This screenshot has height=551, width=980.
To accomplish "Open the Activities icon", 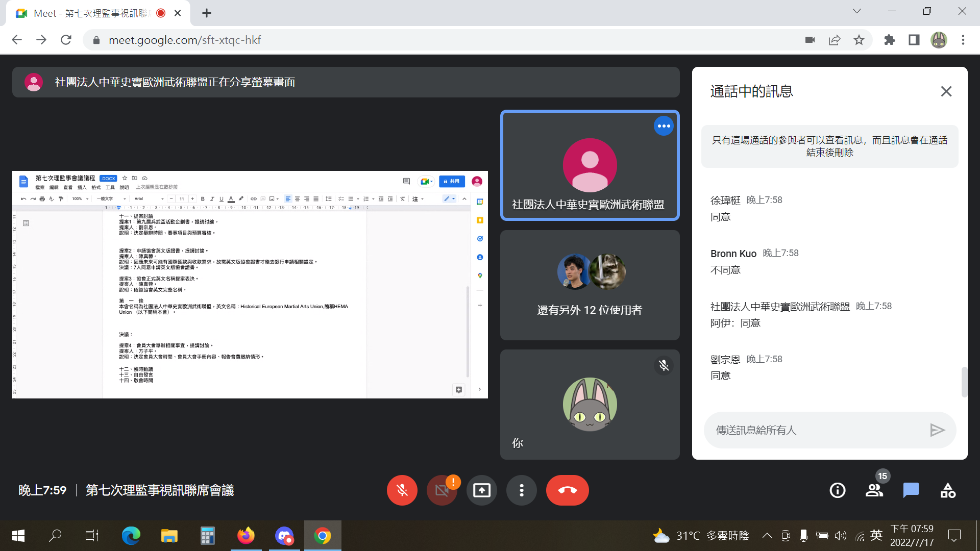I will coord(947,490).
